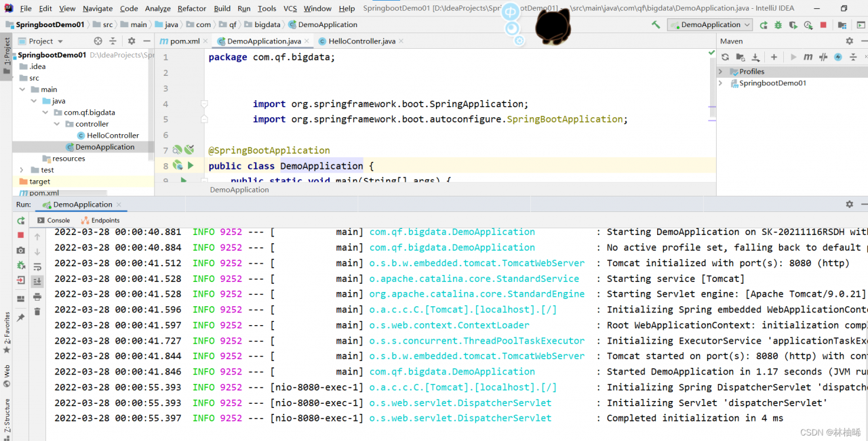The width and height of the screenshot is (868, 441).
Task: Collapse the java folder in project tree
Action: click(x=34, y=101)
